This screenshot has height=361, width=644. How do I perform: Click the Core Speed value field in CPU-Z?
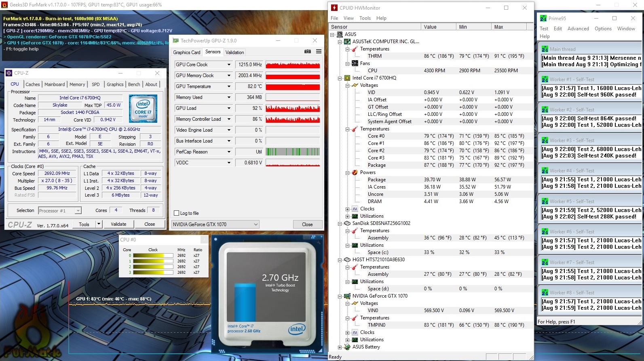tap(57, 173)
